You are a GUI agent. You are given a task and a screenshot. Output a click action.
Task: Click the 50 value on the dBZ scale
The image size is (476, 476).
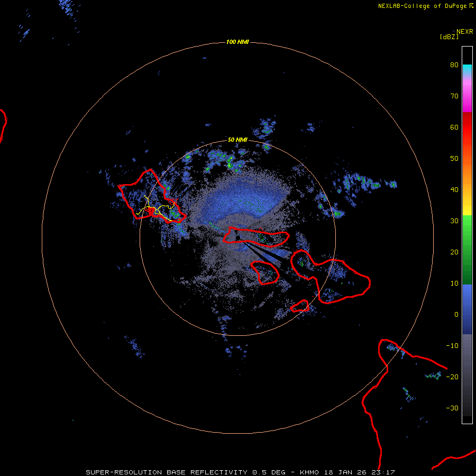click(454, 159)
